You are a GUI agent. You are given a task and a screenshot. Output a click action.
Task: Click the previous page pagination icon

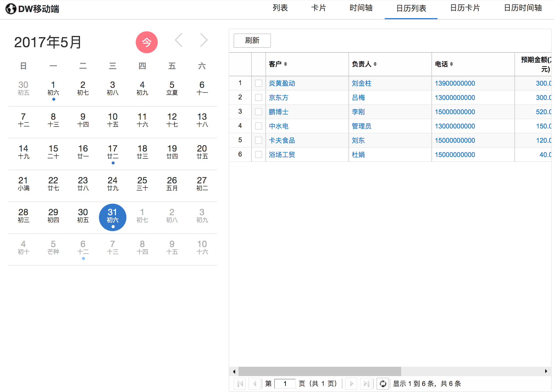coord(254,383)
